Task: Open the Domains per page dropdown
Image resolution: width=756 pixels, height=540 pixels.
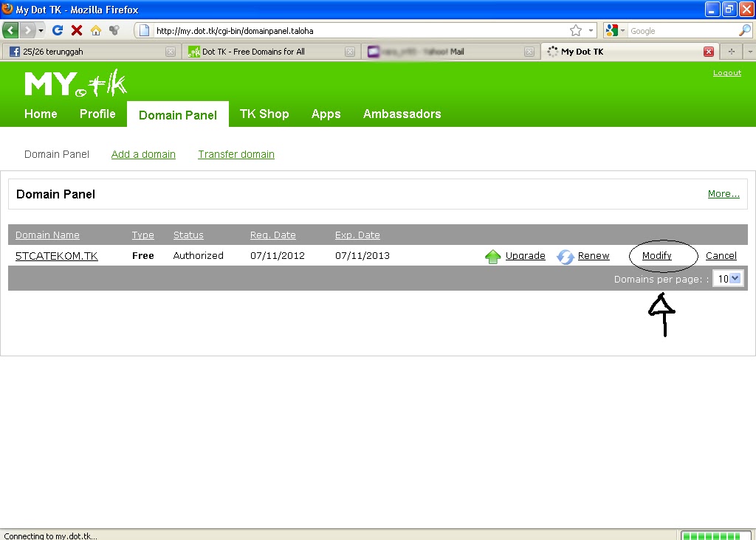Action: point(728,278)
